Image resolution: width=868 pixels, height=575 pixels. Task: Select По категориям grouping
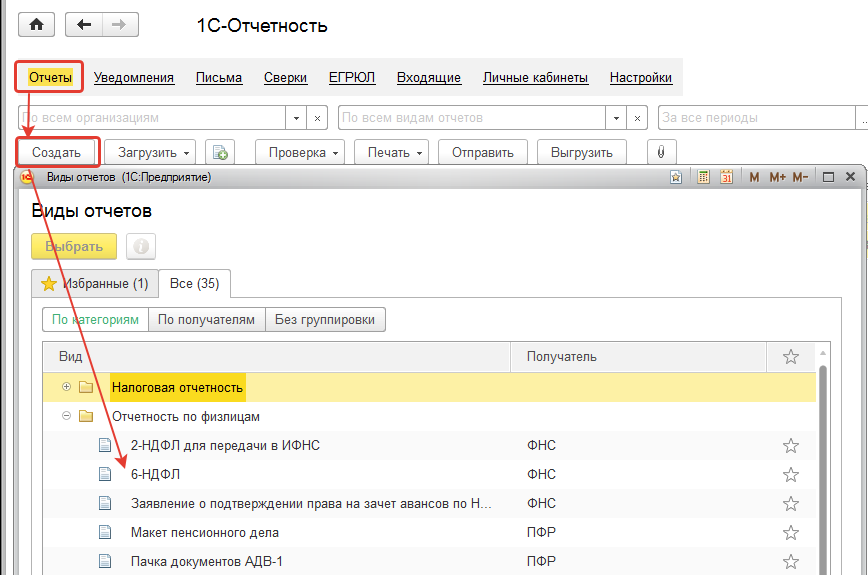95,320
